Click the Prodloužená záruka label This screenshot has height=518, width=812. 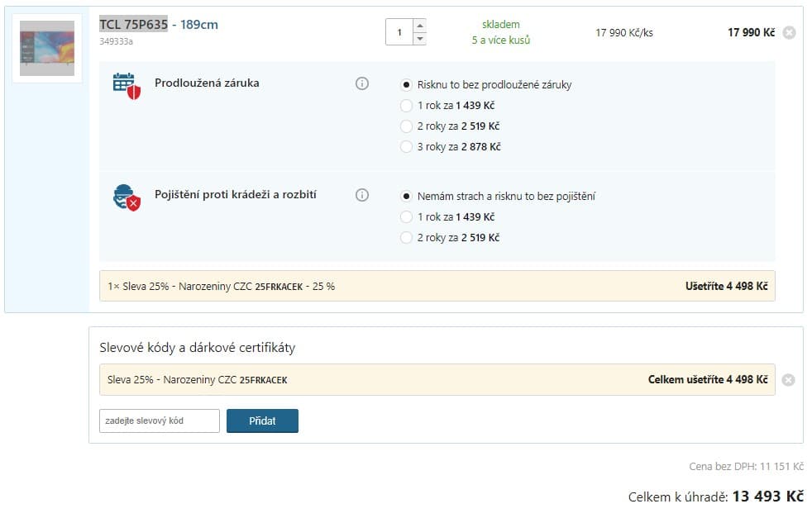[x=207, y=83]
